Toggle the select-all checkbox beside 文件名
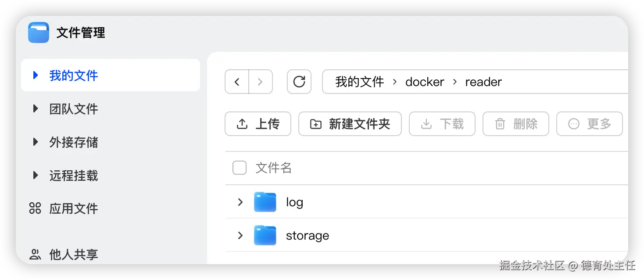The image size is (644, 280). [x=240, y=168]
